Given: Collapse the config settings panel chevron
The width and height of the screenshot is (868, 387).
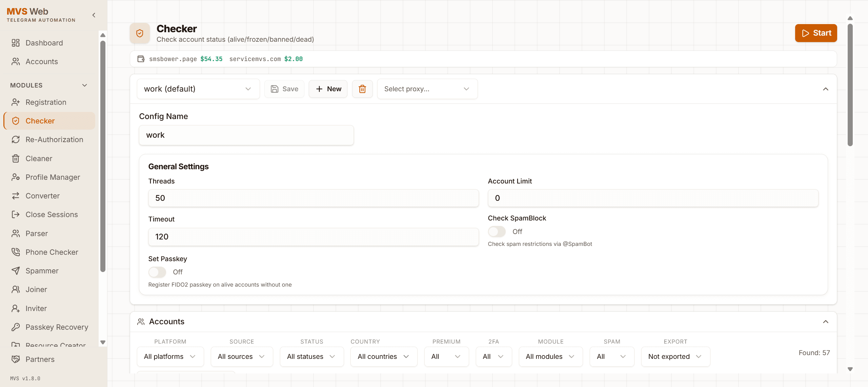Looking at the screenshot, I should (x=826, y=89).
